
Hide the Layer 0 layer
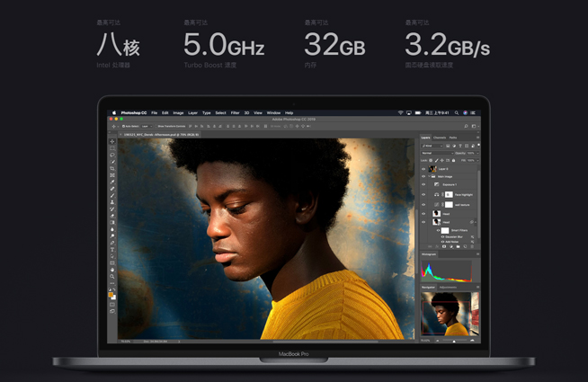point(423,168)
